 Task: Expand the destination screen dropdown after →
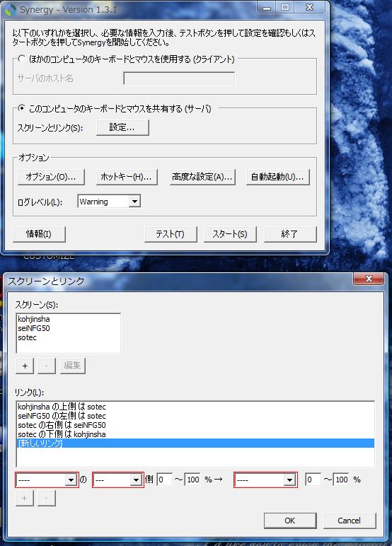tap(289, 480)
